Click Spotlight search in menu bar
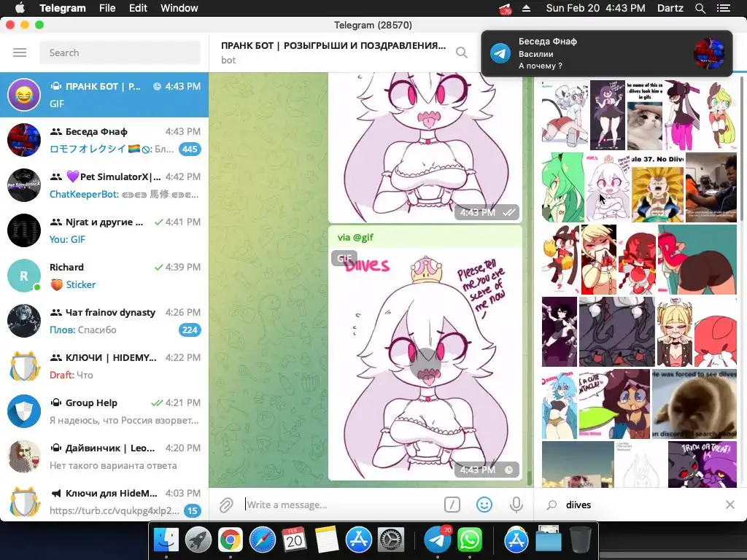Viewport: 747px width, 560px height. [x=700, y=8]
